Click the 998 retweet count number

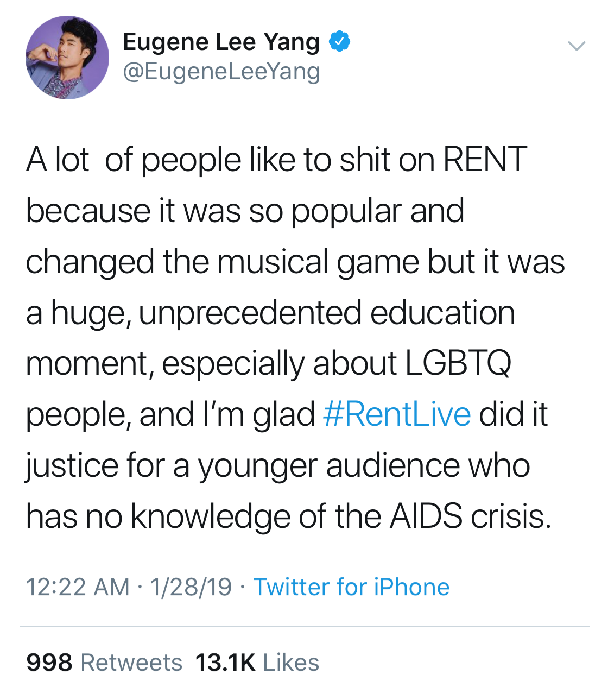[x=49, y=663]
